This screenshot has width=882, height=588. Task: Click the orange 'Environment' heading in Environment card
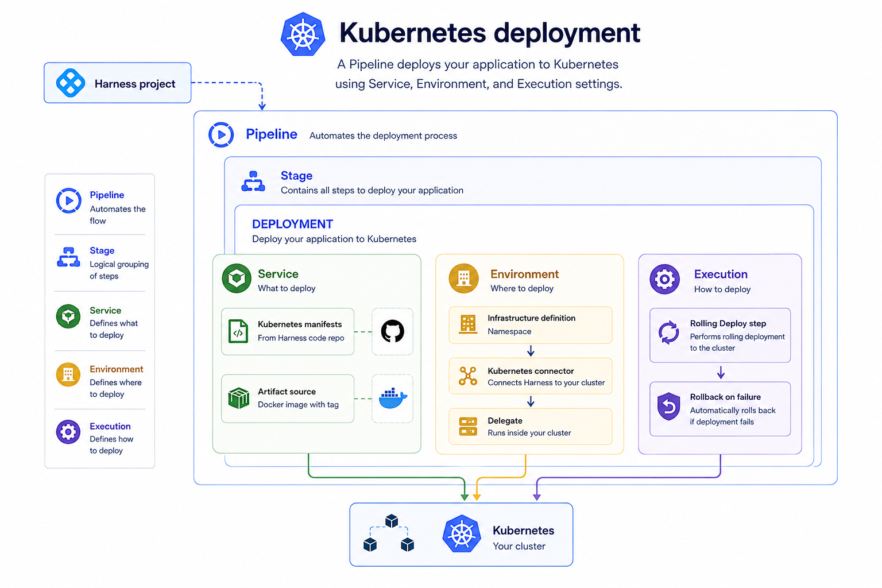(x=524, y=274)
